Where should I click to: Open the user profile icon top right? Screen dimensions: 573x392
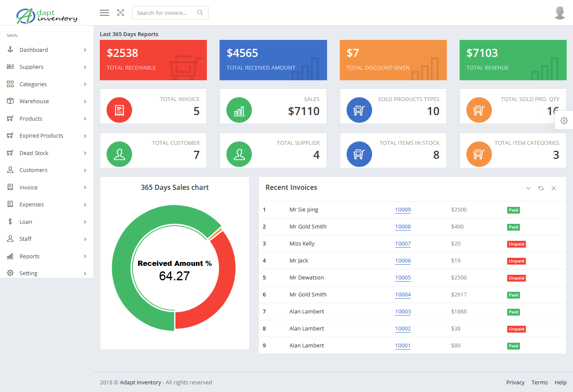[560, 13]
